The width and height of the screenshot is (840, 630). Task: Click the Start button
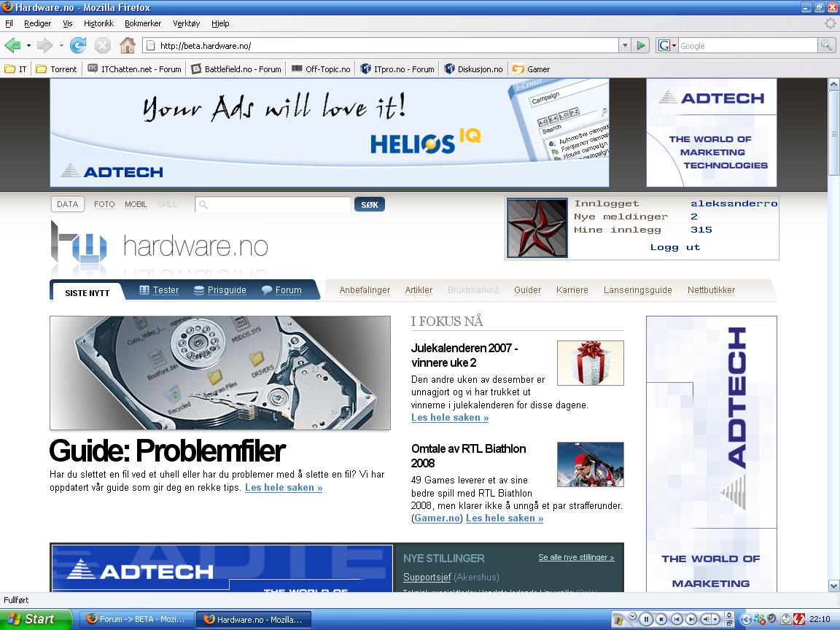[36, 619]
